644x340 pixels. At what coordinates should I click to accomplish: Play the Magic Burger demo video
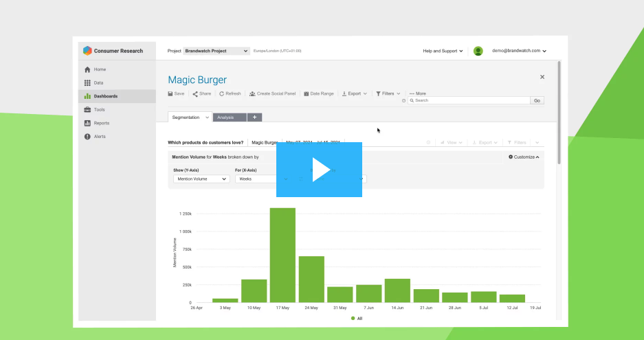click(319, 170)
